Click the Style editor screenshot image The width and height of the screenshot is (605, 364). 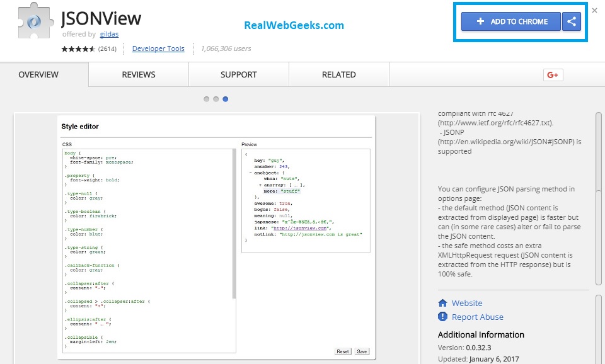216,237
